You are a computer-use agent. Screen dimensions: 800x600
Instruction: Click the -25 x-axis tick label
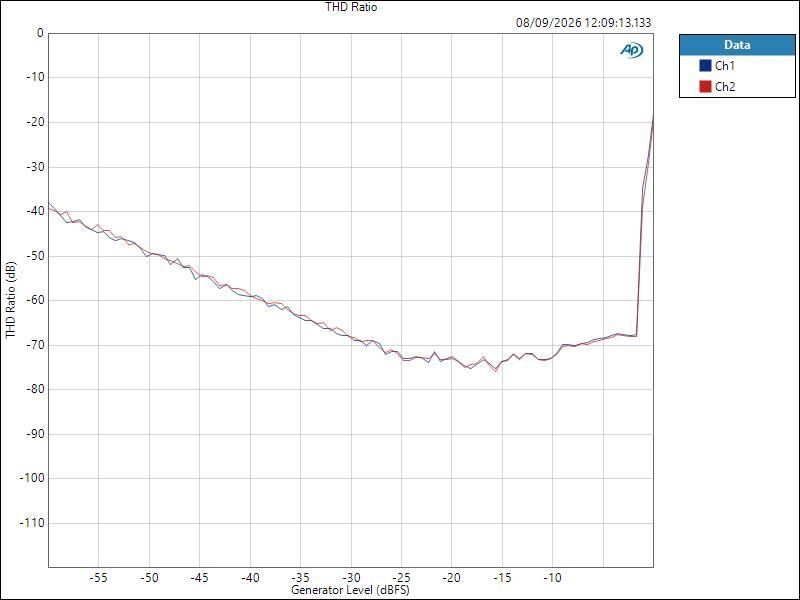pyautogui.click(x=401, y=578)
